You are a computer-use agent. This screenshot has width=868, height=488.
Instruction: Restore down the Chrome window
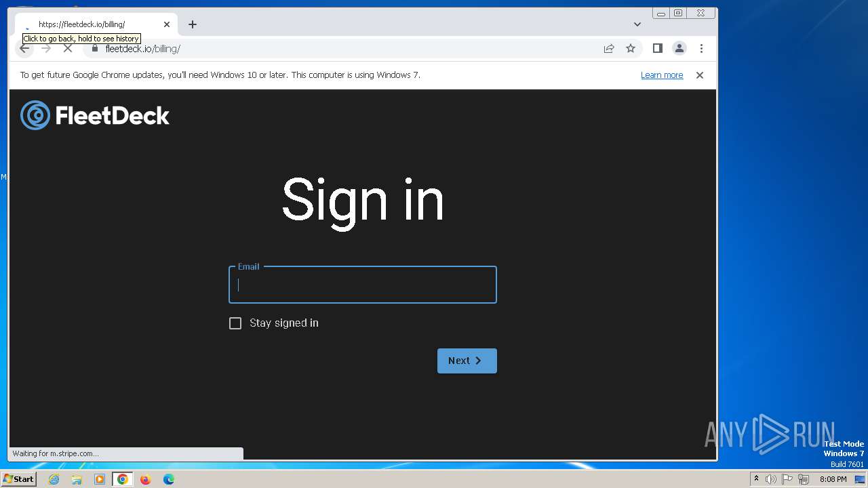point(678,13)
